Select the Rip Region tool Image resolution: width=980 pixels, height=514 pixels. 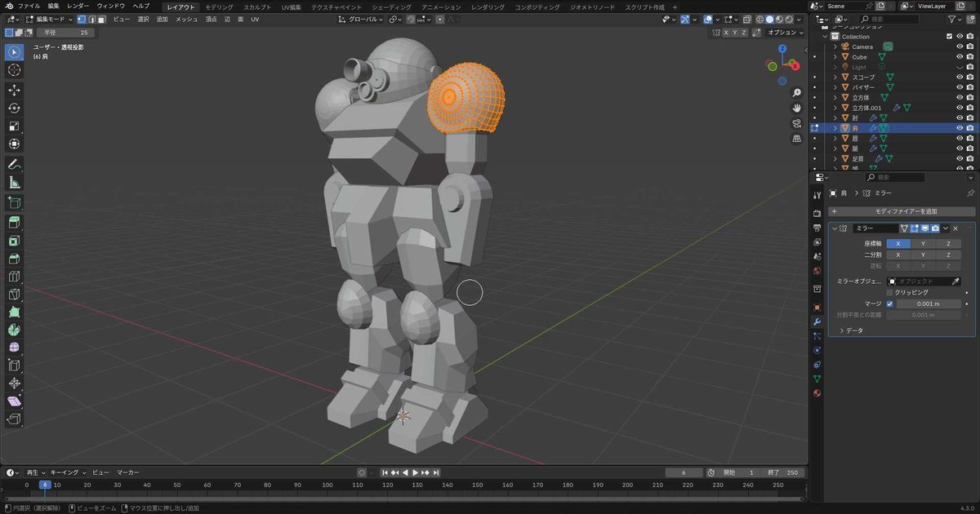(14, 419)
